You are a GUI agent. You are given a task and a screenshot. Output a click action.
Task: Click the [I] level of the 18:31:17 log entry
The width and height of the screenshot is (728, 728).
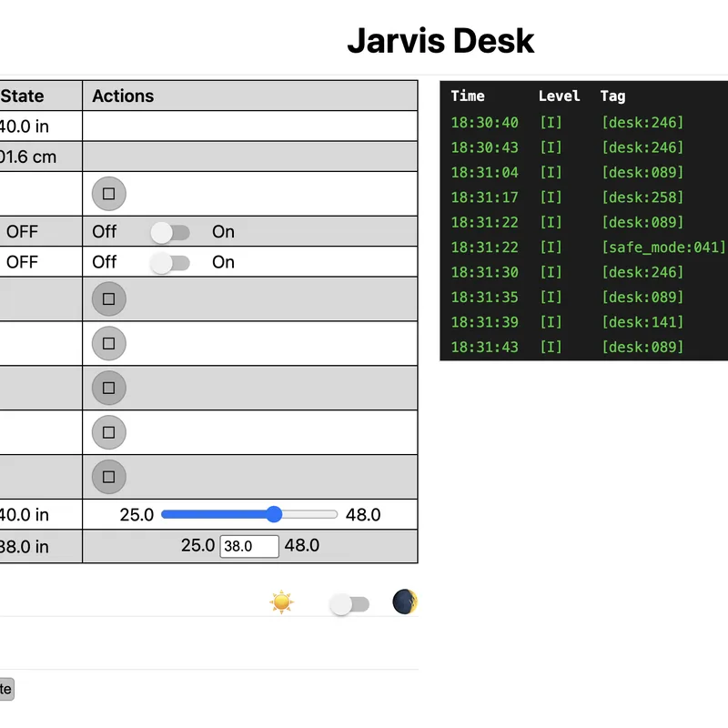tap(551, 197)
